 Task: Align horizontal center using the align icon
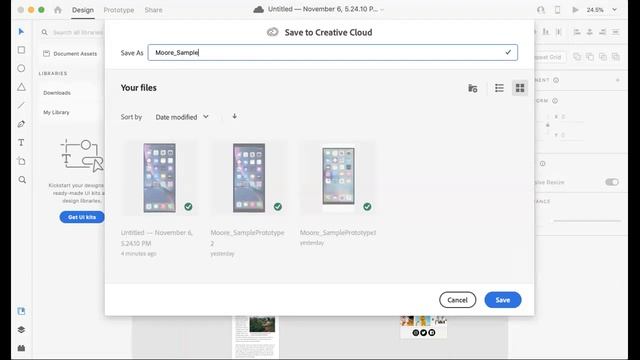pyautogui.click(x=590, y=32)
